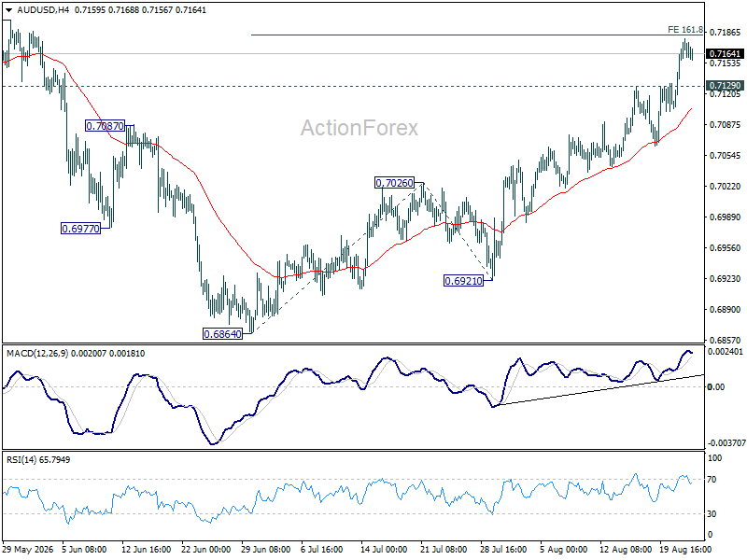Click the MACD scale value -0.003707
Viewport: 747px width, 560px height.
coord(726,442)
